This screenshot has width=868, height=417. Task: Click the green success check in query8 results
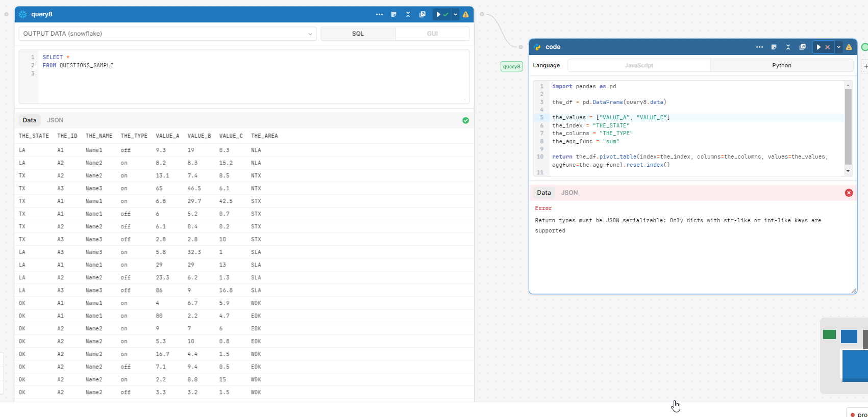(x=465, y=120)
